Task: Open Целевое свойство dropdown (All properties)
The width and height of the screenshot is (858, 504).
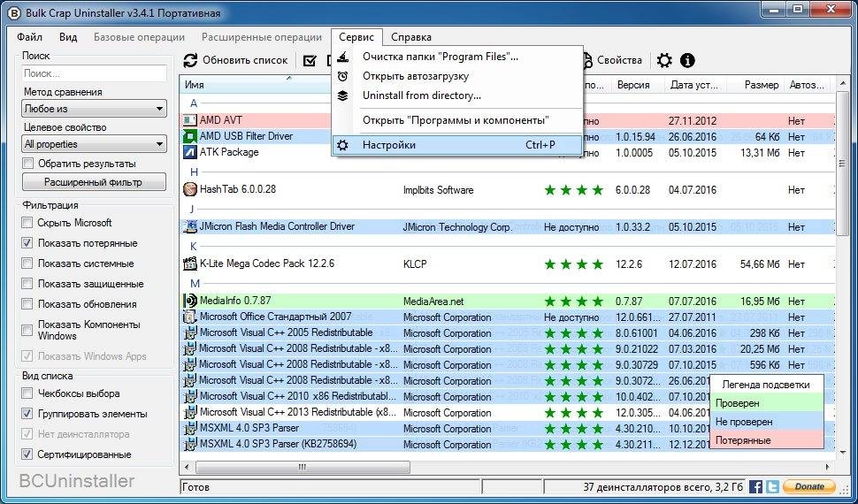Action: pos(94,144)
